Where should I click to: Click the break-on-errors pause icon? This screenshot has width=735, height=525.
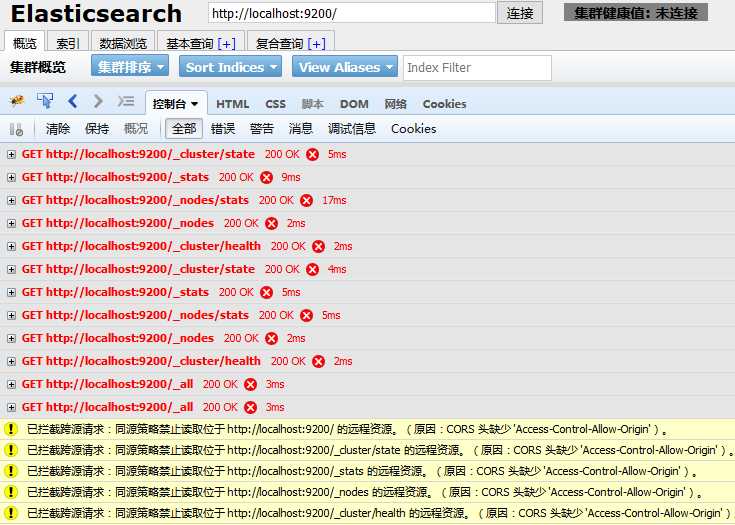(x=16, y=129)
